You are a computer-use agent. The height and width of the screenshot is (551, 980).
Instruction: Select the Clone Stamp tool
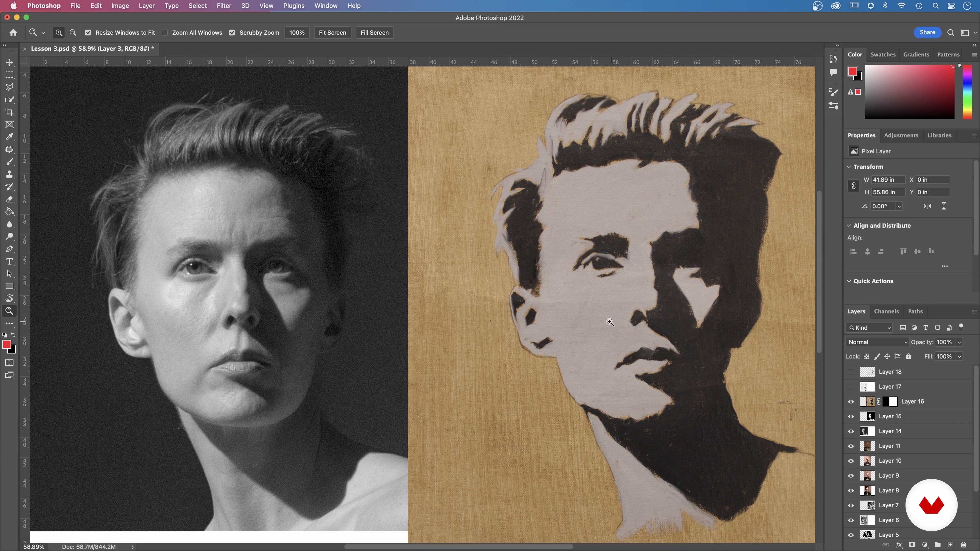[x=9, y=174]
